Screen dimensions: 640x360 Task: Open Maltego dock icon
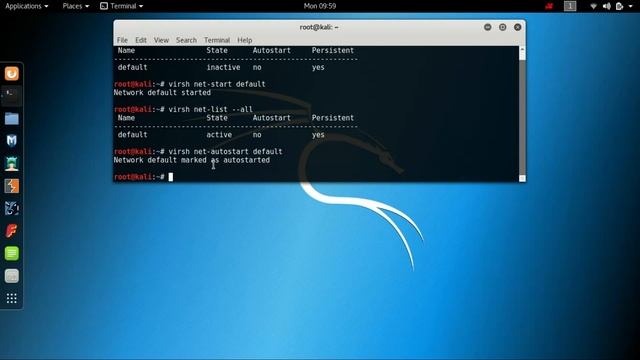[12, 209]
